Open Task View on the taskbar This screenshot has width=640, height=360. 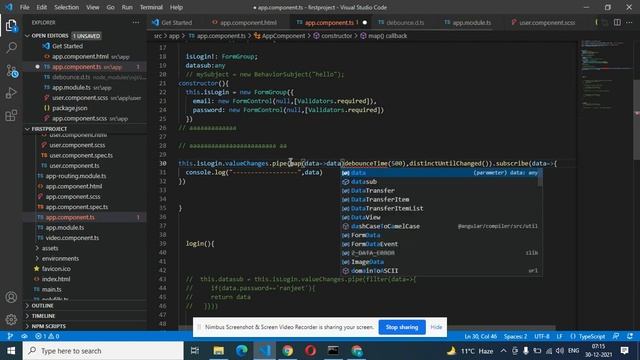point(195,351)
